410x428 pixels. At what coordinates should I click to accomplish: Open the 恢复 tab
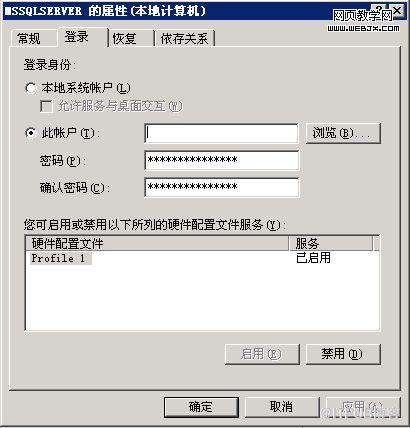point(131,38)
